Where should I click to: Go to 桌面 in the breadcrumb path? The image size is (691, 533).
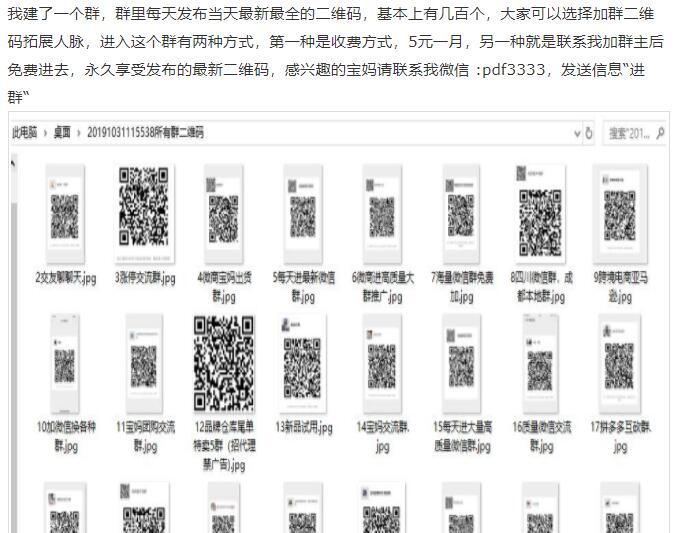click(62, 132)
